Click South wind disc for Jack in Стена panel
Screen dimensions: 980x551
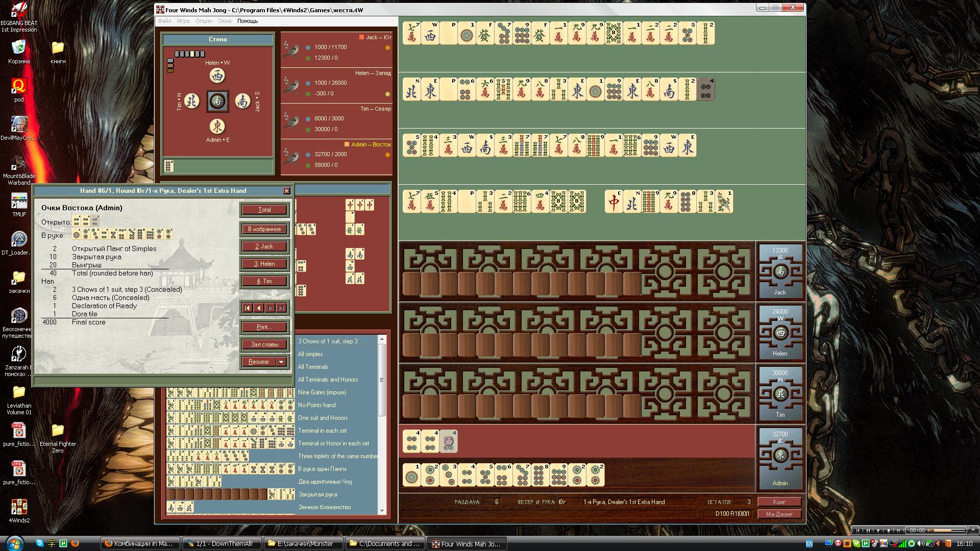pos(243,101)
